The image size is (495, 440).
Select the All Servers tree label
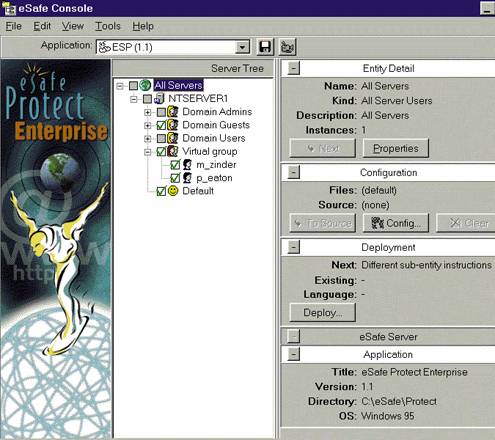tap(178, 85)
